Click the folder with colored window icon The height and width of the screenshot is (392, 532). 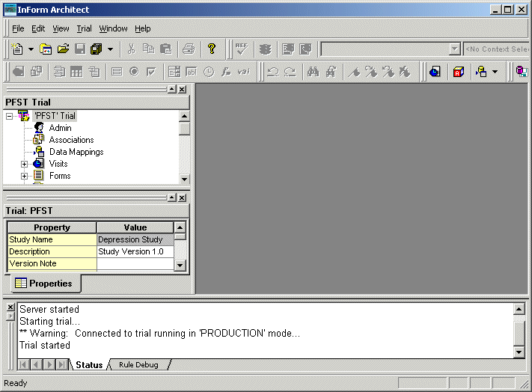pyautogui.click(x=46, y=49)
